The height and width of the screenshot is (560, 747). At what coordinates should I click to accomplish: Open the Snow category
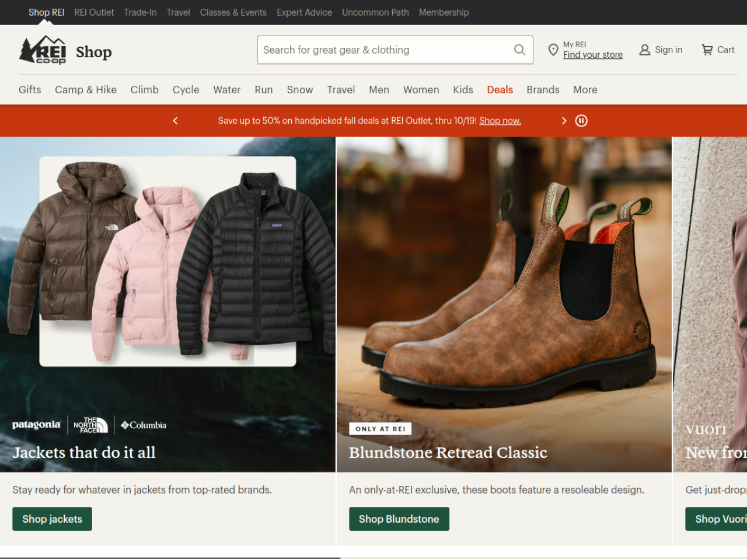click(x=300, y=90)
